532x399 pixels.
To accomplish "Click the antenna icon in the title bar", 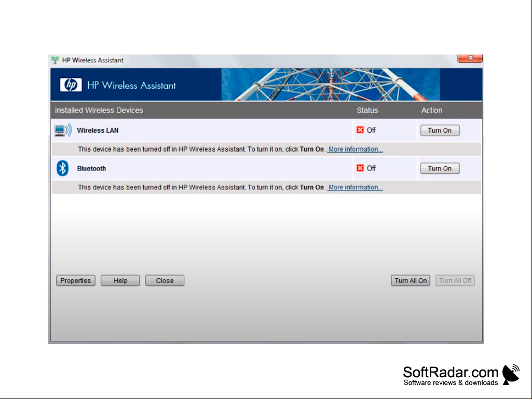I will pos(55,60).
